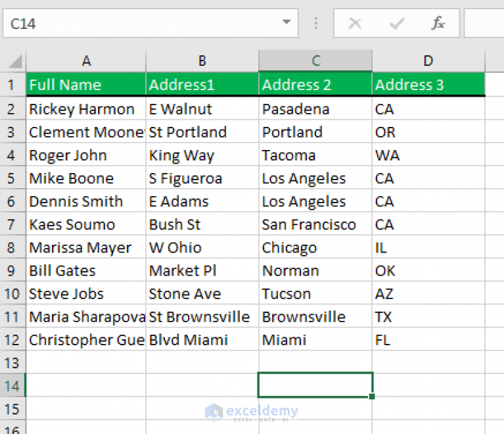Select the Norman cell
This screenshot has width=504, height=434.
pos(315,270)
